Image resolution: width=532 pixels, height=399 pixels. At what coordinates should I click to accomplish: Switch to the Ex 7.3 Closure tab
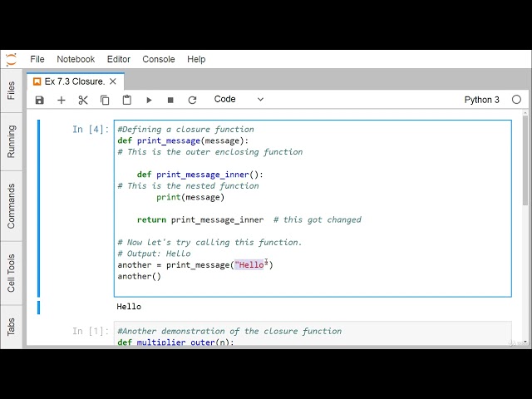(75, 81)
